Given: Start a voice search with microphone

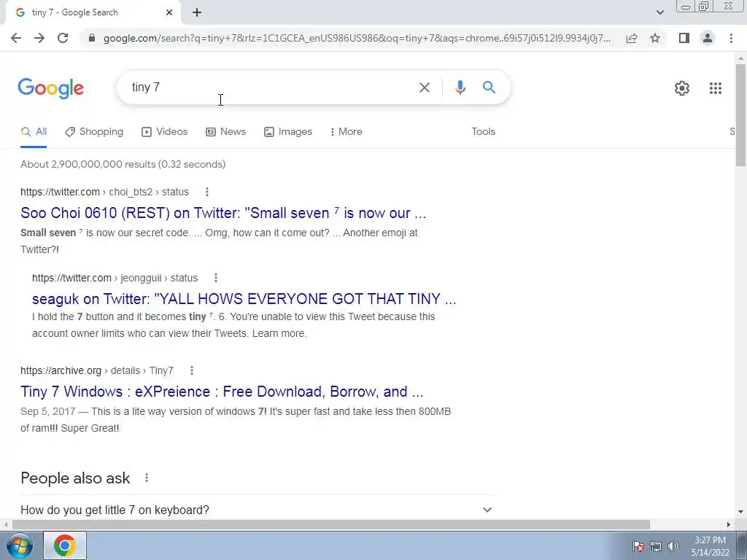Looking at the screenshot, I should pyautogui.click(x=460, y=87).
